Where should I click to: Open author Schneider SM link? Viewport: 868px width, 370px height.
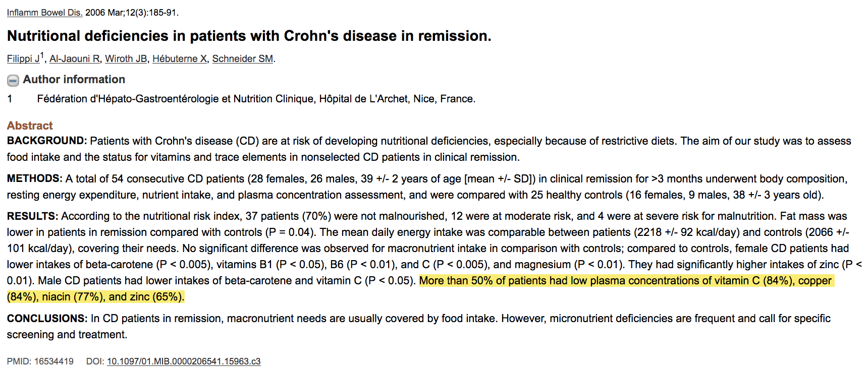click(242, 59)
